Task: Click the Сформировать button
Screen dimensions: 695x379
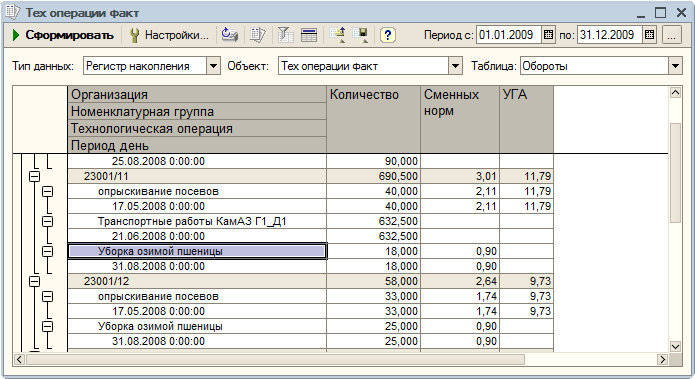Action: click(63, 35)
